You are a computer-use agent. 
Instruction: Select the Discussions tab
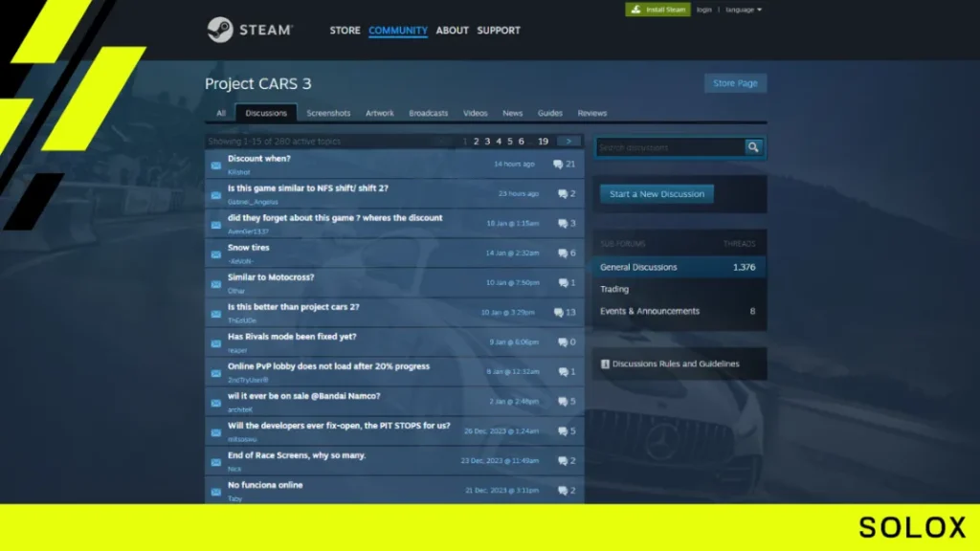(x=266, y=113)
